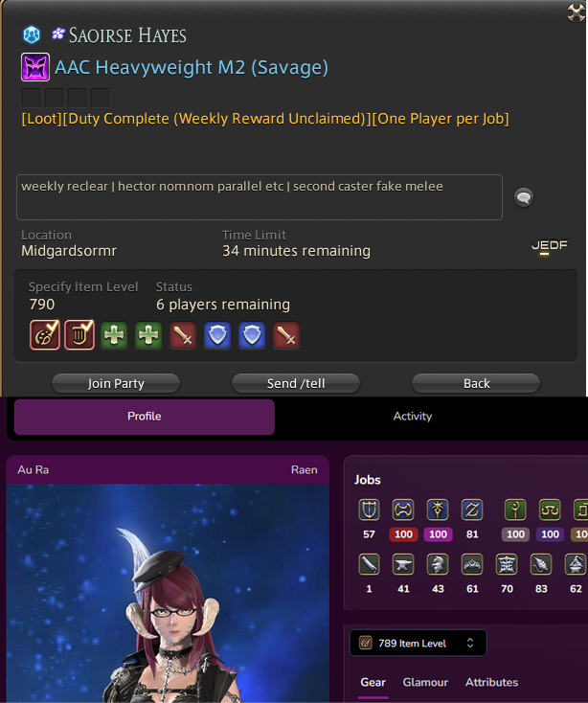Click the Bard filled party slot icon
The height and width of the screenshot is (703, 588).
coord(79,335)
